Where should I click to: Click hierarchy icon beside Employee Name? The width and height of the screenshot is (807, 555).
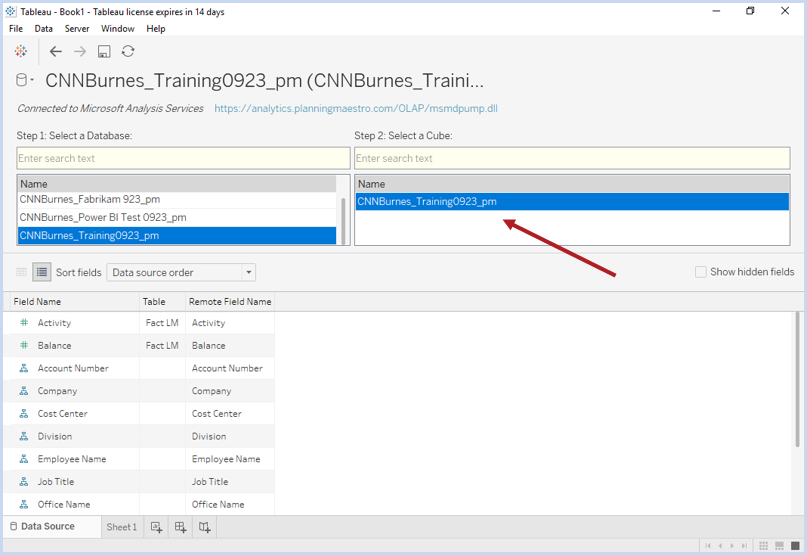pyautogui.click(x=24, y=459)
